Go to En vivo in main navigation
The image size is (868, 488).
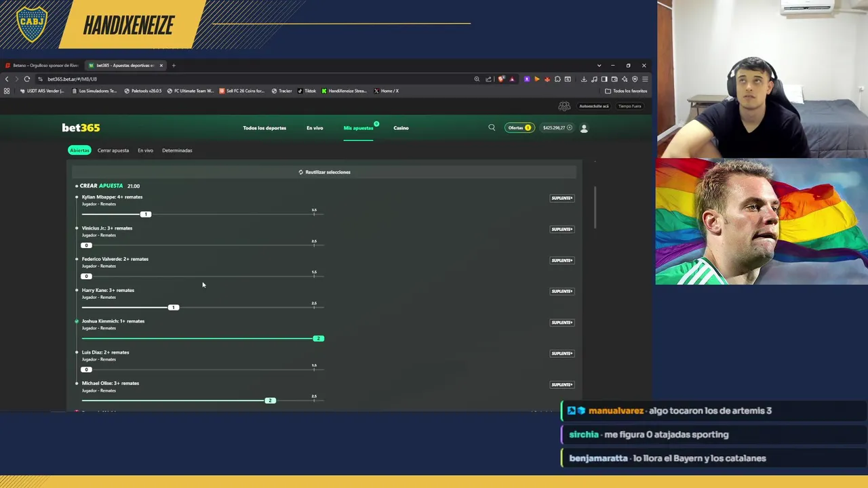(315, 127)
